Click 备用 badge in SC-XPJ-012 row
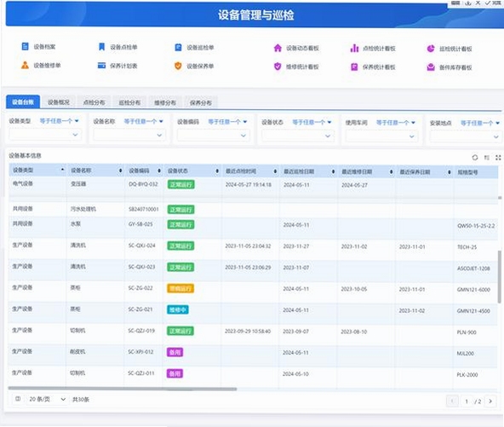This screenshot has height=427, width=504. pyautogui.click(x=175, y=352)
